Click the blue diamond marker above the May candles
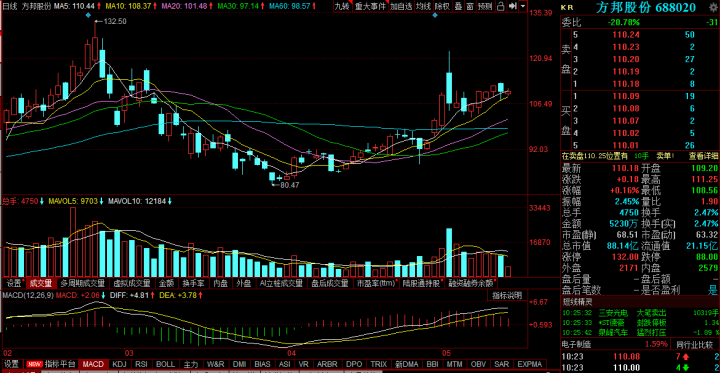The image size is (720, 373). tap(435, 15)
